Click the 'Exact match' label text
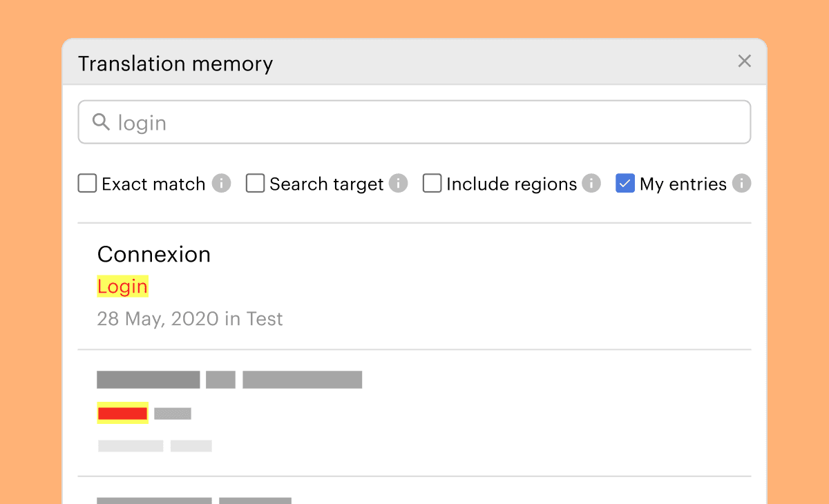This screenshot has height=504, width=829. tap(153, 184)
